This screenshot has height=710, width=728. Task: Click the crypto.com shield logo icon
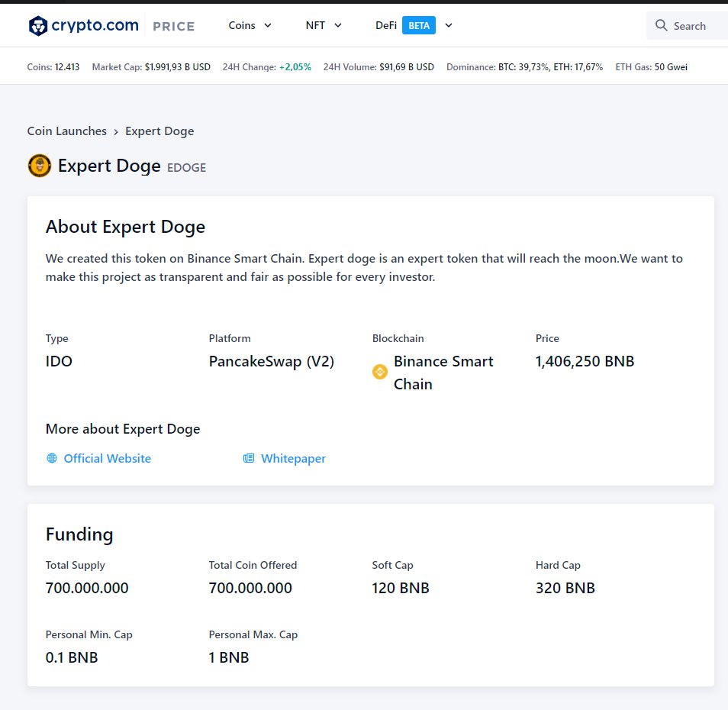pos(37,25)
